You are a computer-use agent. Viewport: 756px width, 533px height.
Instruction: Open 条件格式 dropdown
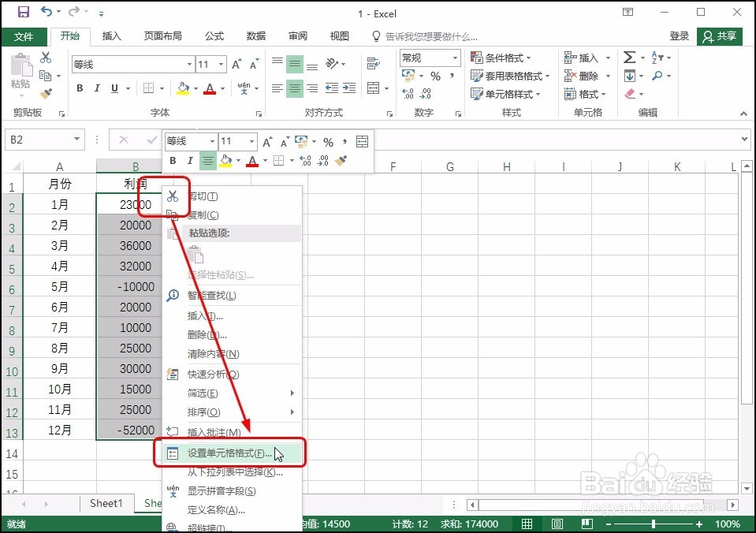coord(501,58)
